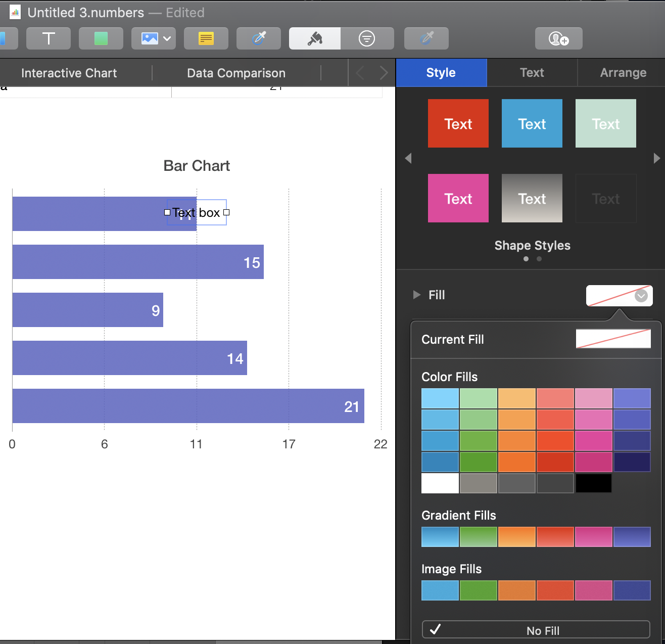
Task: Click the dimmed eyedropper toolbar icon
Action: coord(426,38)
